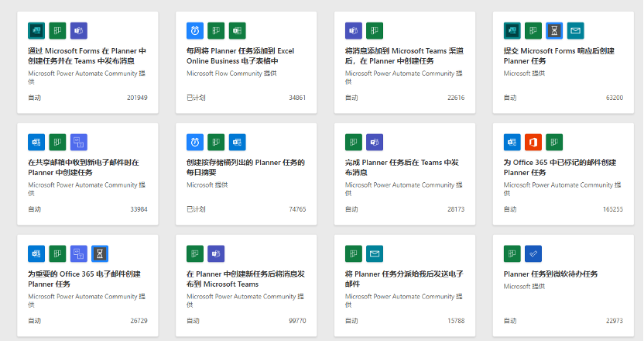Click the Outlook icon on the 165255 card
Image resolution: width=644 pixels, height=341 pixels.
click(x=512, y=142)
